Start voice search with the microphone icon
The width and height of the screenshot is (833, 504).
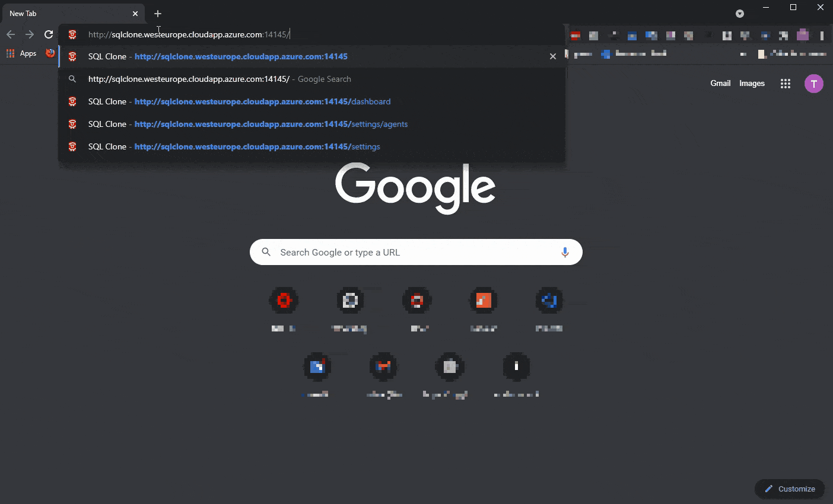[565, 252]
